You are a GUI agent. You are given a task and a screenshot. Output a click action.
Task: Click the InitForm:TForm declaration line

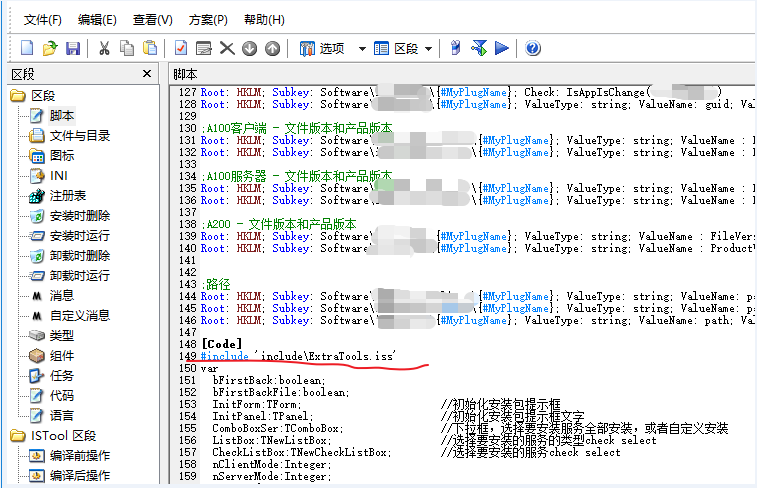(x=257, y=404)
